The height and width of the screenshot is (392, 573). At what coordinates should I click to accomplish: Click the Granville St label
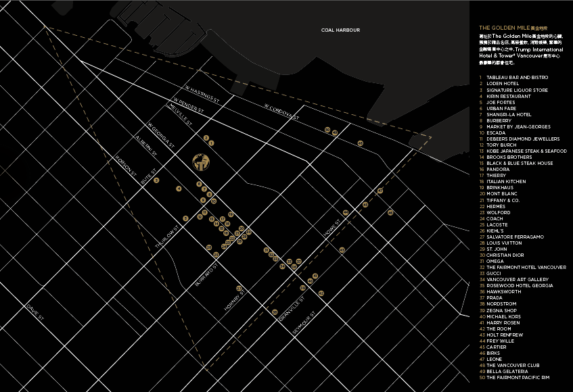point(292,309)
